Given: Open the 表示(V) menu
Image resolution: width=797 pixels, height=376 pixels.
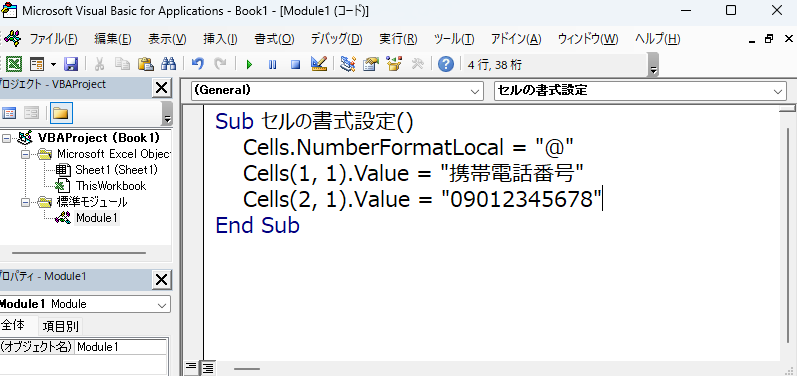Looking at the screenshot, I should click(x=167, y=39).
